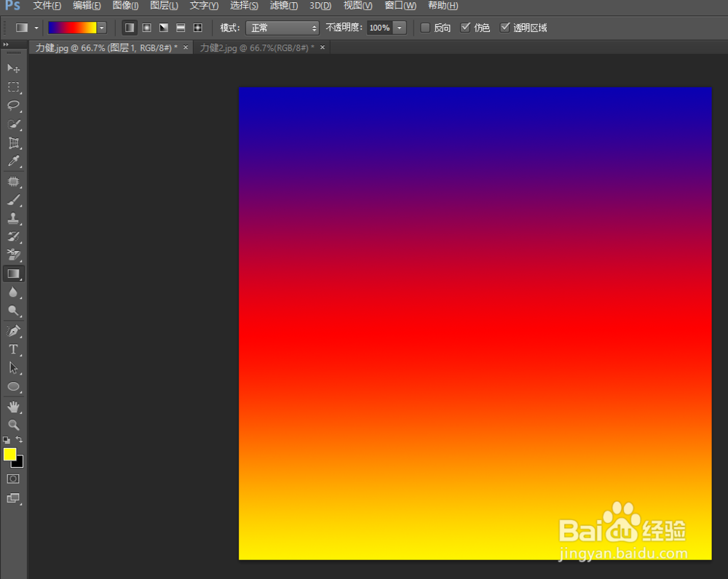
Task: Toggle the 仿色 (dither) checkbox
Action: click(x=464, y=28)
